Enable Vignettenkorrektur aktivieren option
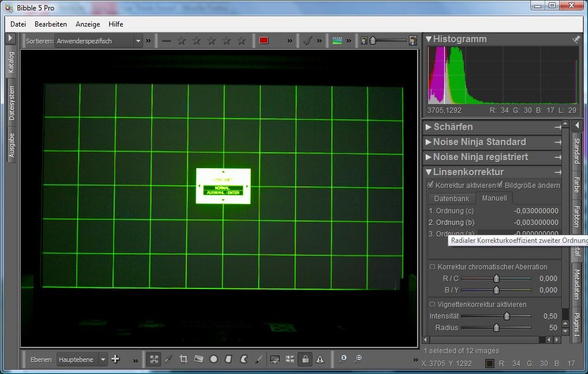 coord(432,305)
